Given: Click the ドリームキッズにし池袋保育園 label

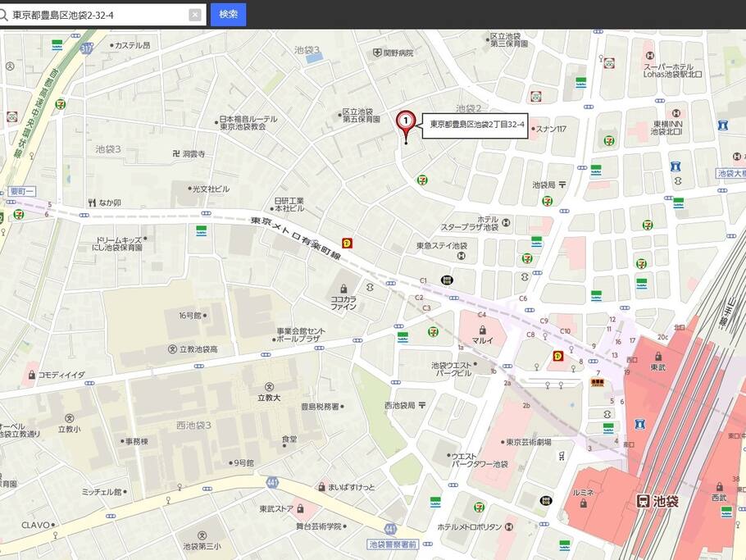Looking at the screenshot, I should (x=117, y=244).
